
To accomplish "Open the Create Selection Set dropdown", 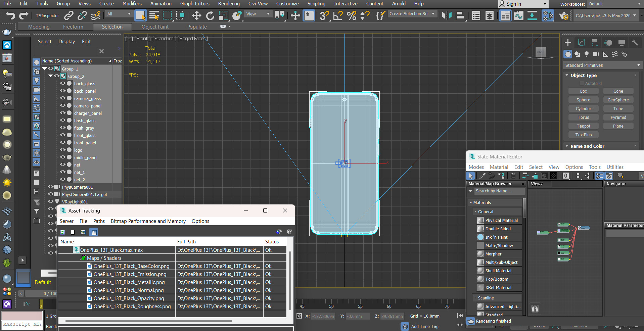I will pyautogui.click(x=412, y=14).
